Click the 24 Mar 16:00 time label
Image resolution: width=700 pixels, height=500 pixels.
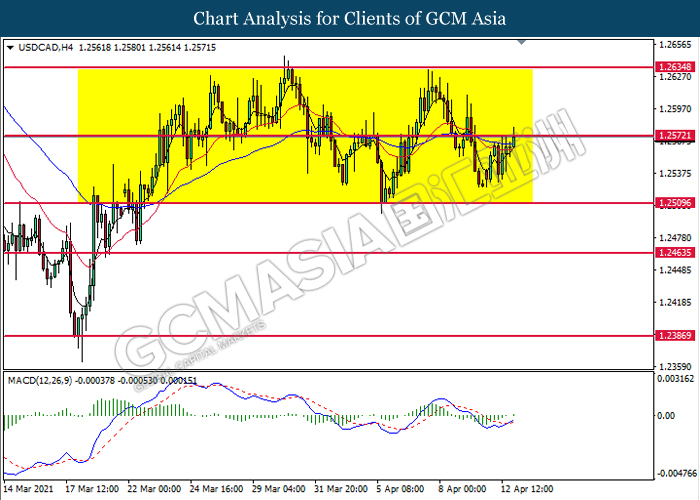[x=217, y=489]
